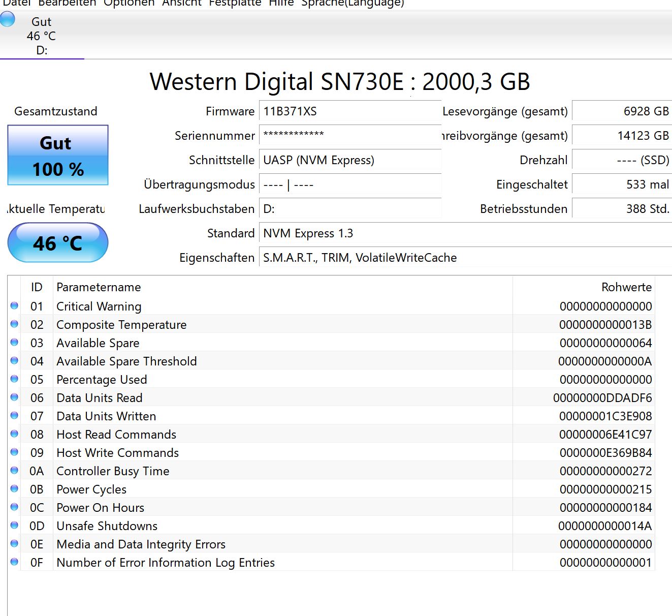Screen dimensions: 672x616
Task: Click the status orb for Host Write Commands
Action: pyautogui.click(x=14, y=452)
